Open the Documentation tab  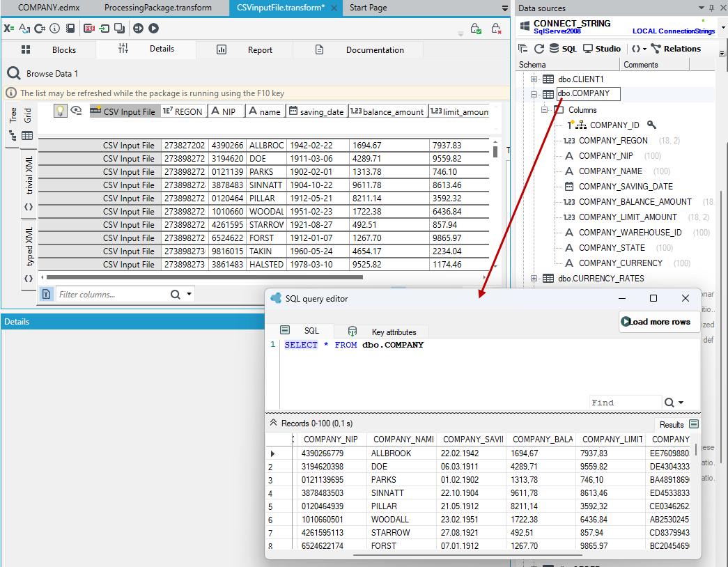[x=359, y=49]
